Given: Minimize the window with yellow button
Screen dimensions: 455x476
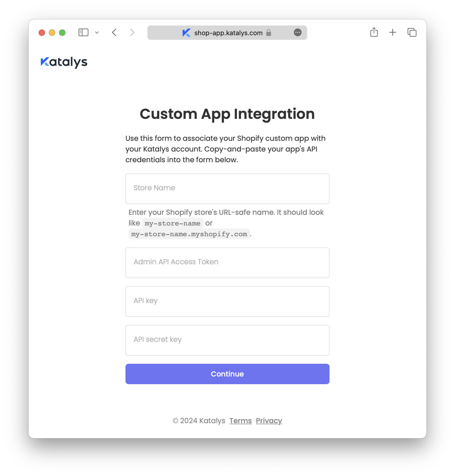Looking at the screenshot, I should pos(52,33).
